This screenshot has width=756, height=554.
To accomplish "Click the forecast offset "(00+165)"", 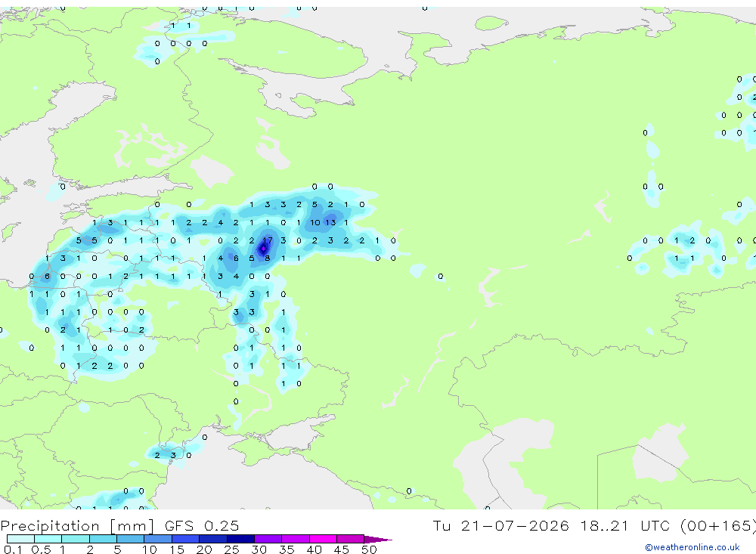I will pos(718,525).
